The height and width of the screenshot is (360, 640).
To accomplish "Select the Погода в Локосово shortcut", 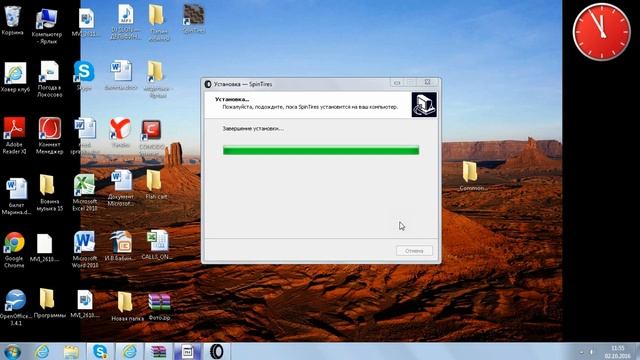I will click(x=49, y=79).
